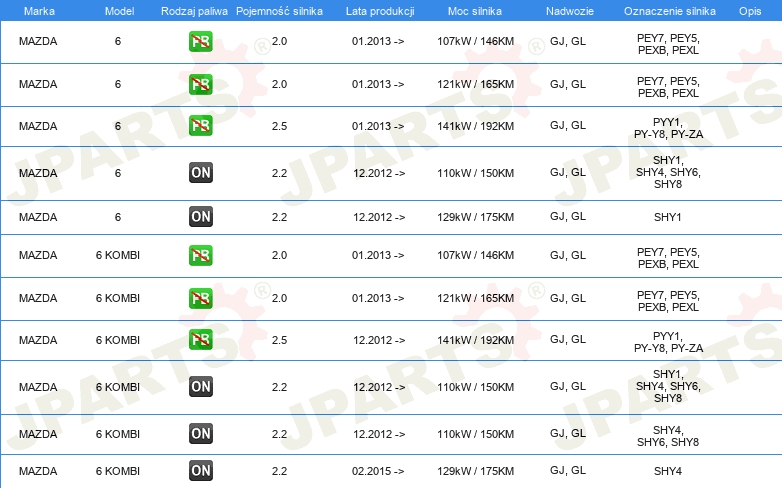
Task: Click the Marka column header
Action: pos(39,11)
